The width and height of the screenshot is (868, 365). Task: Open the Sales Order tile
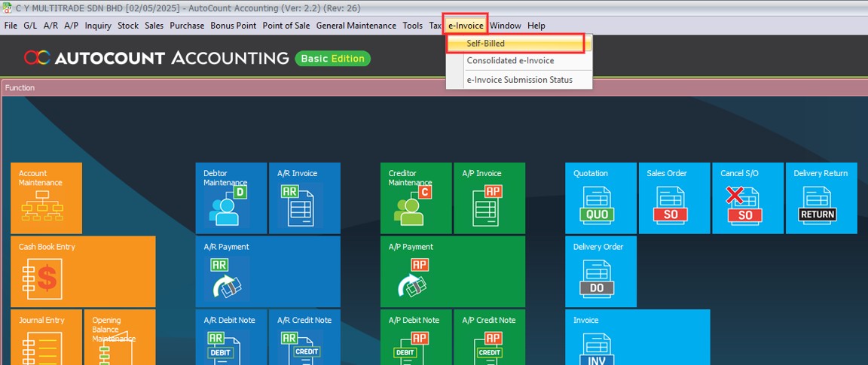click(674, 198)
